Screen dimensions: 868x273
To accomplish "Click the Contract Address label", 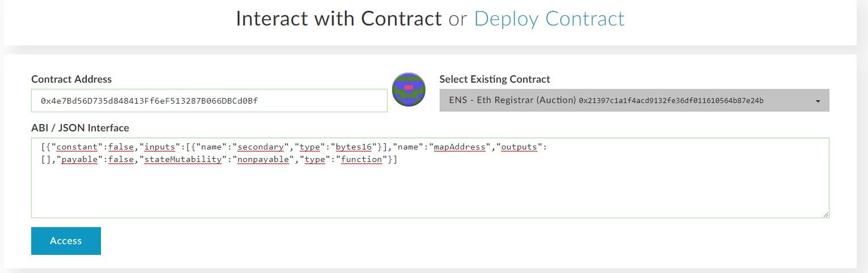I will tap(71, 79).
